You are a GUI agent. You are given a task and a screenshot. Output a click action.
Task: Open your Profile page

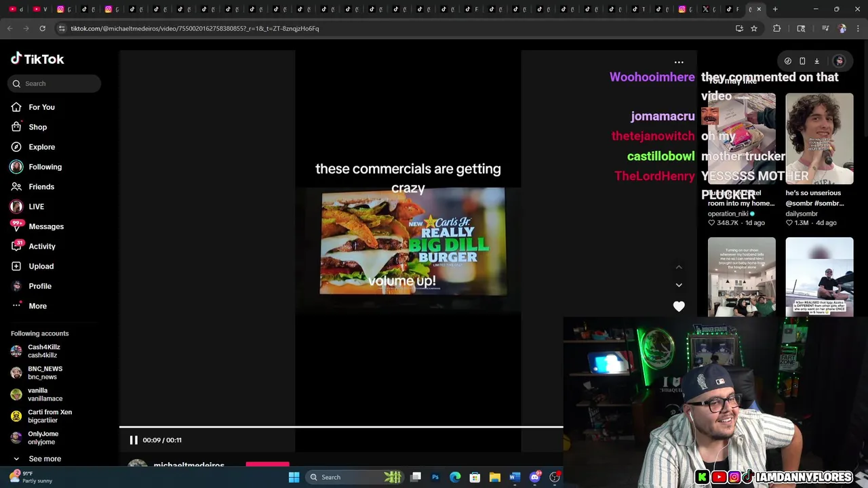pos(40,286)
